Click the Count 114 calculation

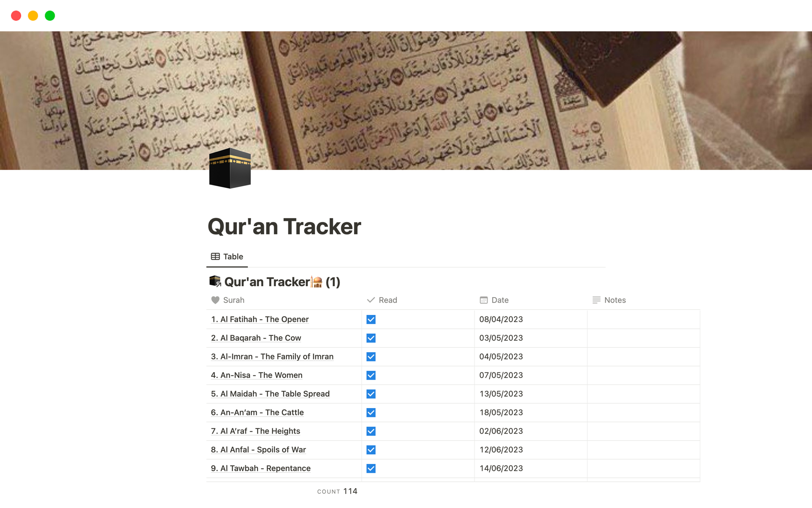point(337,491)
